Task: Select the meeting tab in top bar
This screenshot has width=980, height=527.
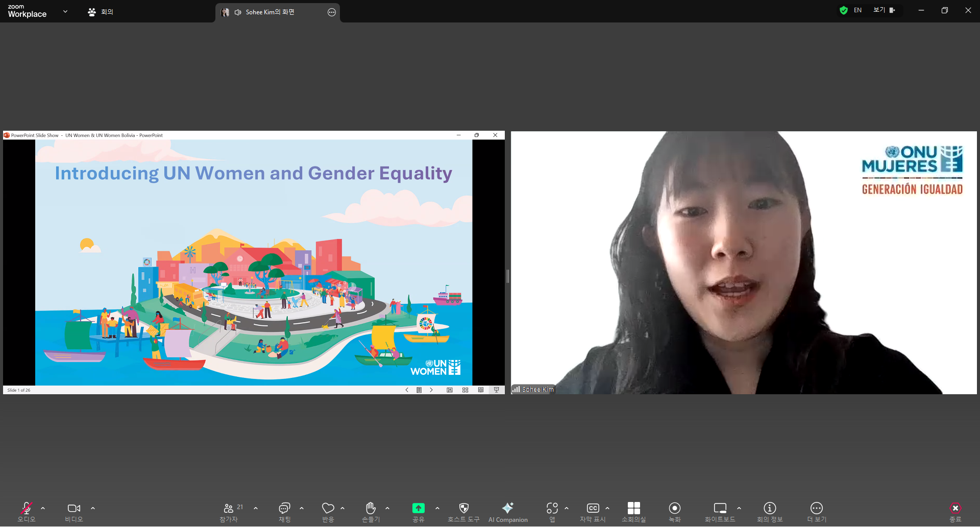Action: (101, 12)
